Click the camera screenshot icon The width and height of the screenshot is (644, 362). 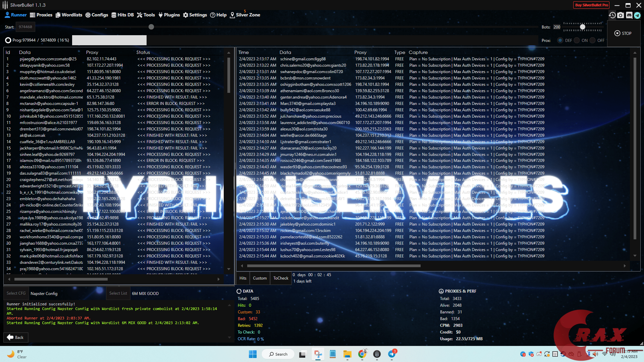coord(621,15)
